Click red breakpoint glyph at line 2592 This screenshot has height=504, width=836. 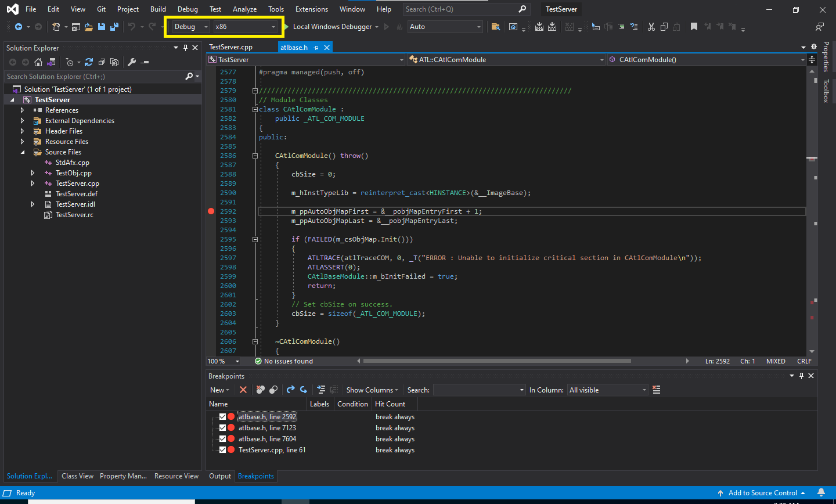(x=211, y=211)
